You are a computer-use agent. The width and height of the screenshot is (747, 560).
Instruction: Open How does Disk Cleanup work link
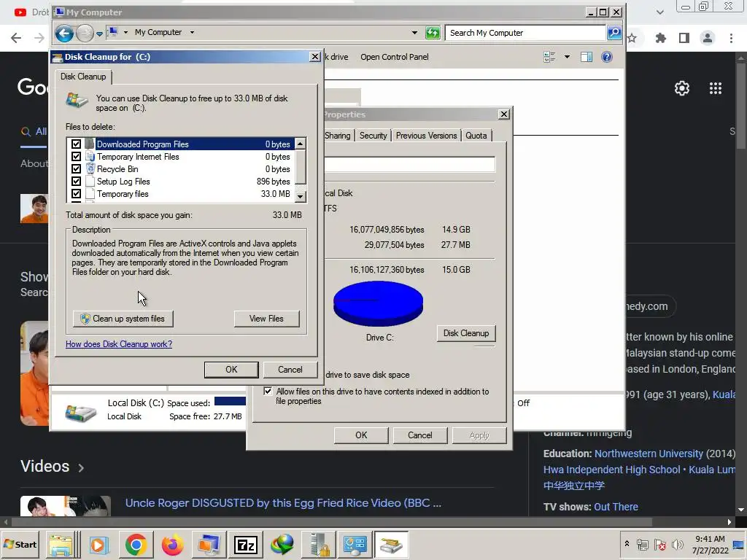(119, 344)
